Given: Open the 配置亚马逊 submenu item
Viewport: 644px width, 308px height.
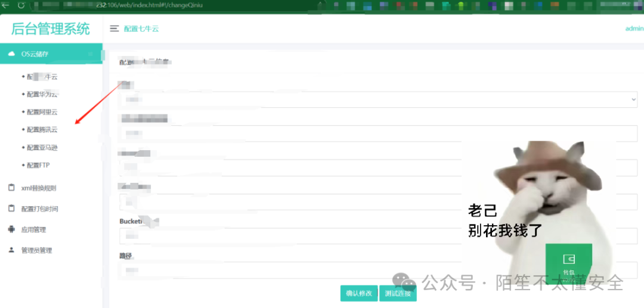Looking at the screenshot, I should 42,148.
